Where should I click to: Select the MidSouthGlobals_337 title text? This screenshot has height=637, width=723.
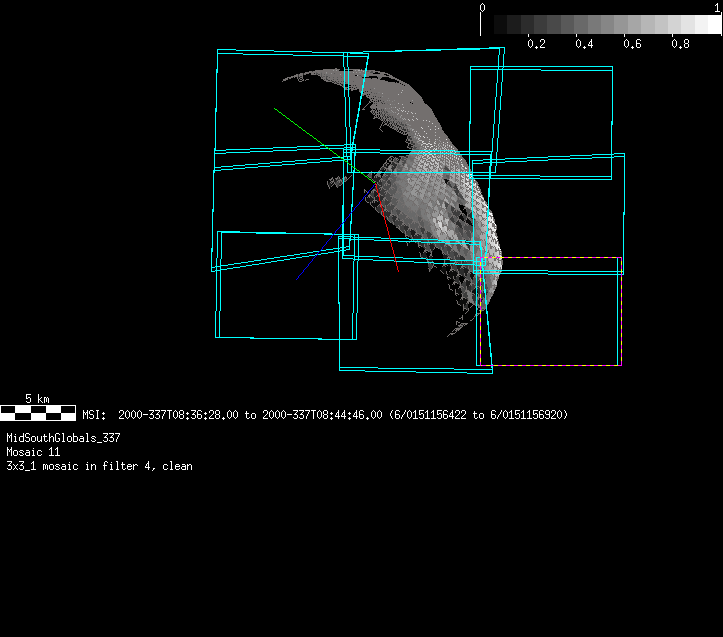click(x=63, y=438)
